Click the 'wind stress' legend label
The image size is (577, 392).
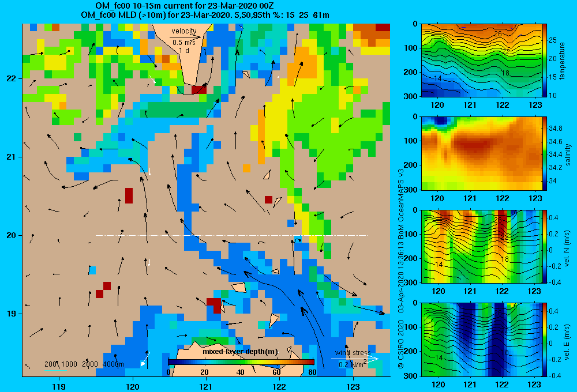click(353, 352)
